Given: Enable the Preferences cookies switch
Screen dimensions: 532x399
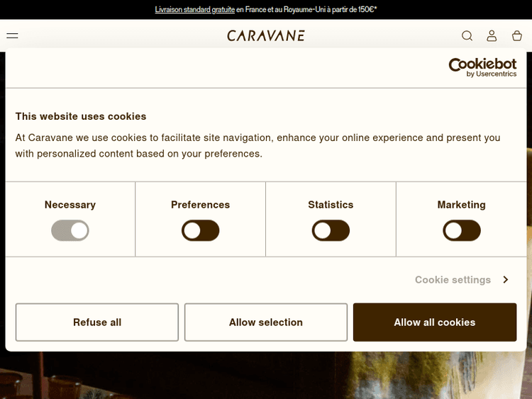Looking at the screenshot, I should click(201, 230).
